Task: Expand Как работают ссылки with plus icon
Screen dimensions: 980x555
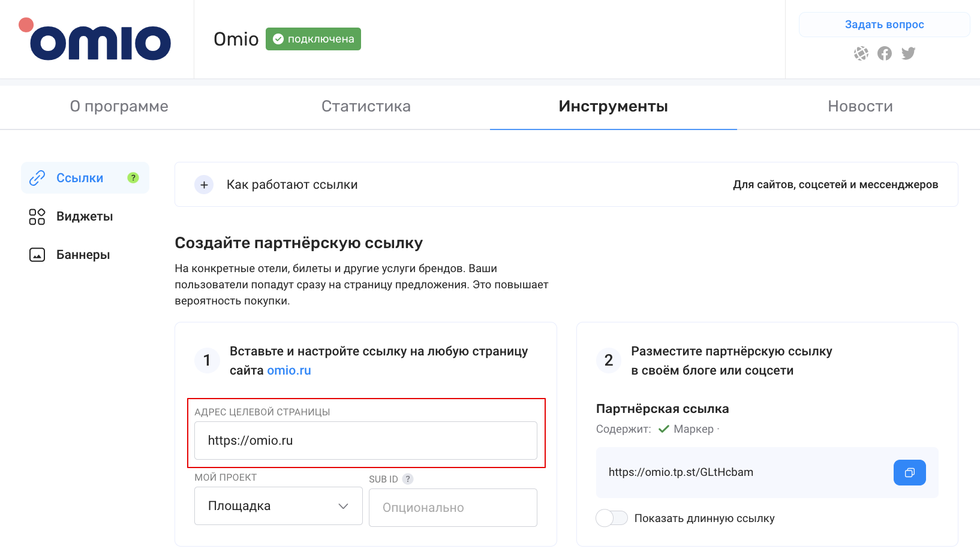Action: 204,185
